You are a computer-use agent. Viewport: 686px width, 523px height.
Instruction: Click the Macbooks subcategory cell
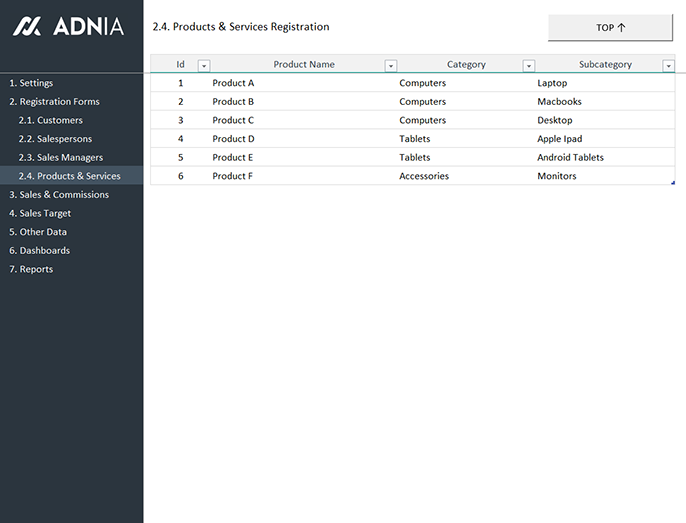(x=559, y=102)
